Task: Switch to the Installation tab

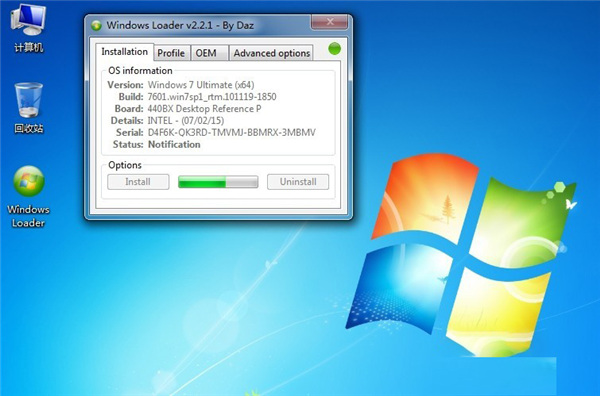Action: coord(124,52)
